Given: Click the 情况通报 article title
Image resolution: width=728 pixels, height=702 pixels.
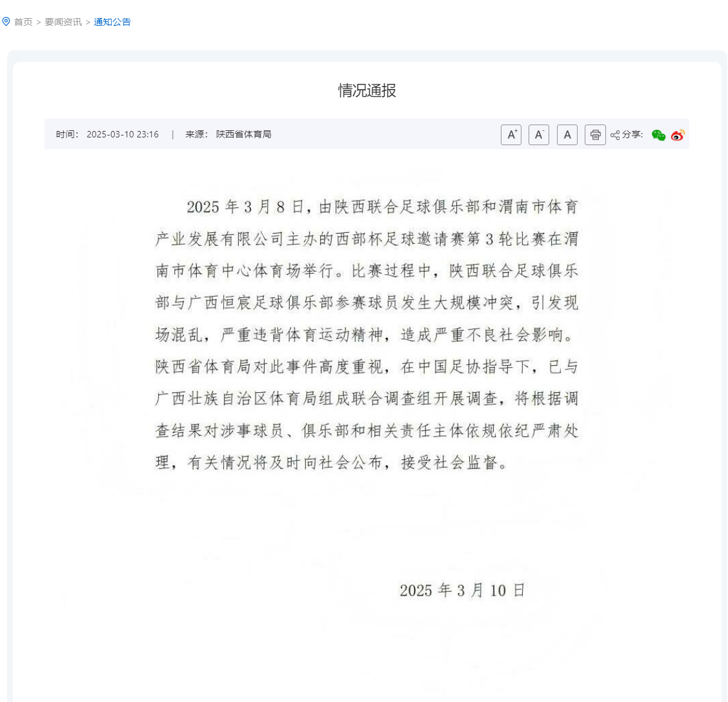Looking at the screenshot, I should click(x=367, y=90).
